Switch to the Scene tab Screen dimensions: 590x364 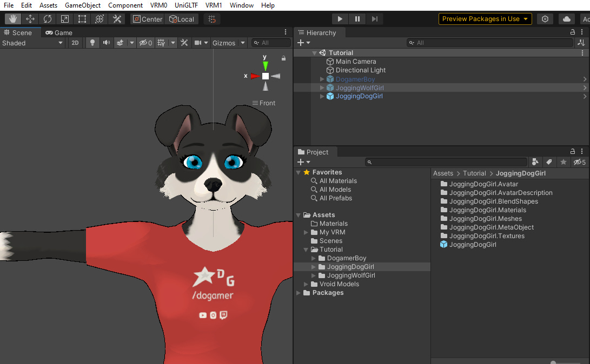click(x=18, y=33)
